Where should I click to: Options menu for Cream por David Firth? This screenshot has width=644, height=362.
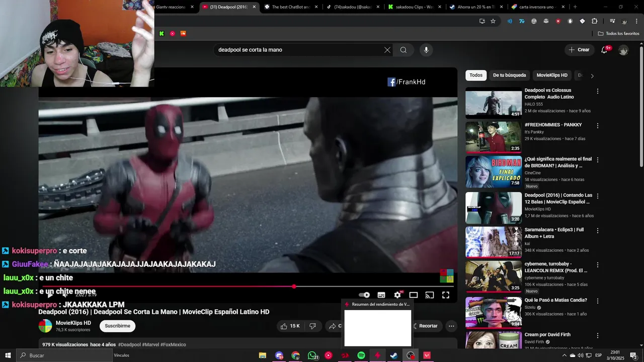point(598,335)
